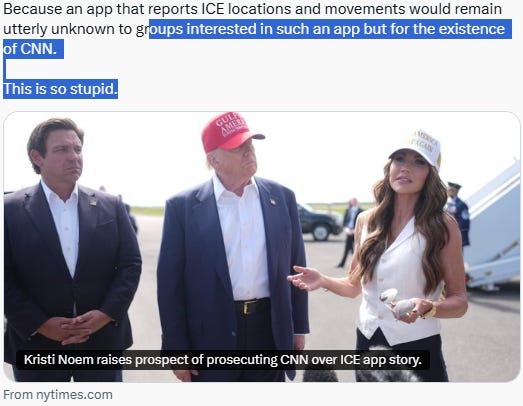523x406 pixels.
Task: Click the gold bracelet on the woman's wrist
Action: (430, 311)
